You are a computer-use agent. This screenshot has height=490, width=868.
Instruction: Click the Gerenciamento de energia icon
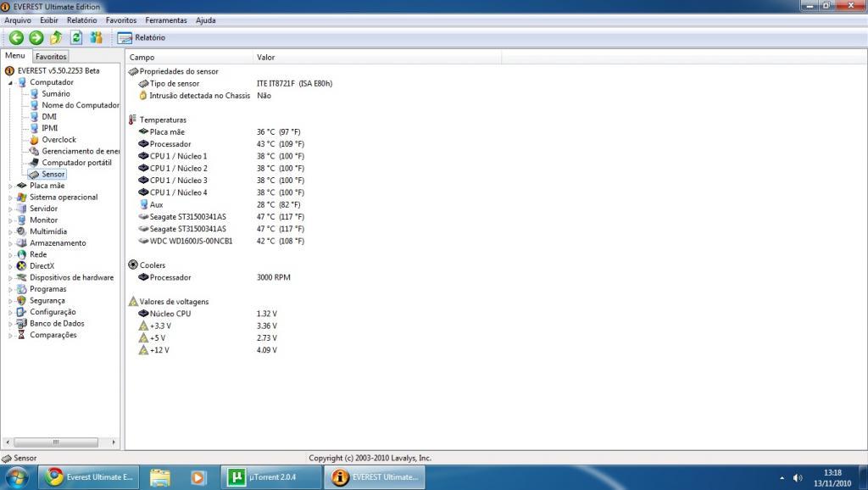pyautogui.click(x=34, y=151)
